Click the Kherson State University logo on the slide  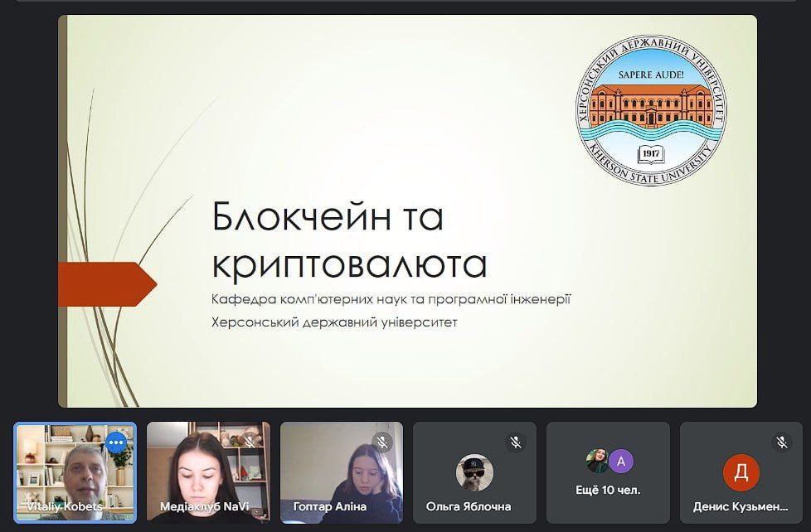pos(651,110)
